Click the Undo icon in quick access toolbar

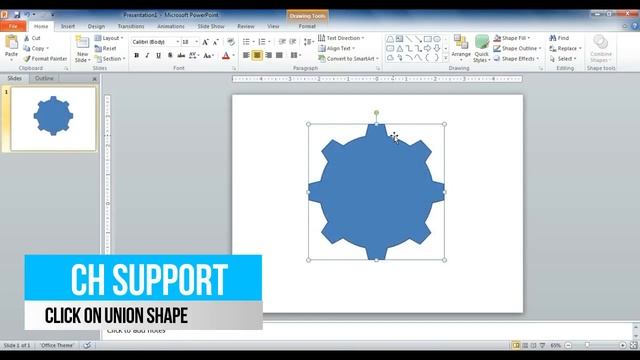coord(27,15)
